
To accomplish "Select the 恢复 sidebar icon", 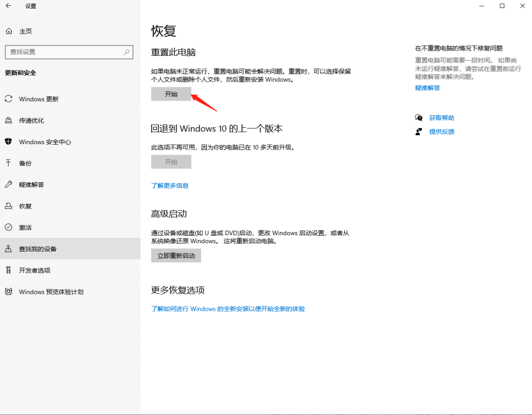I will pyautogui.click(x=9, y=206).
